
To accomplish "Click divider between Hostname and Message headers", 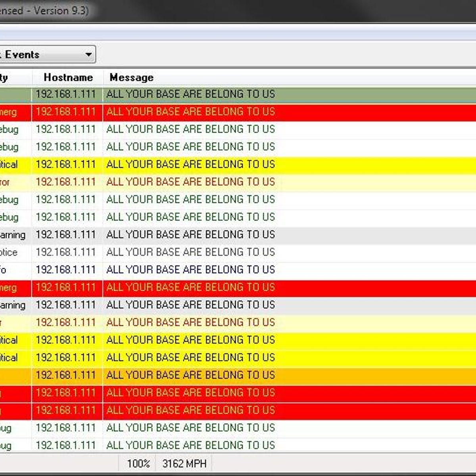I will click(x=103, y=77).
